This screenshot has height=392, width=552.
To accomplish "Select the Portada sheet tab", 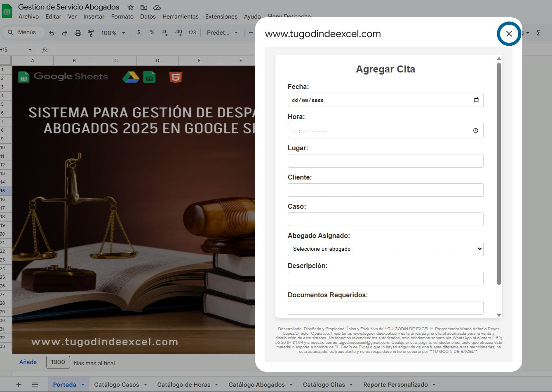I will click(x=65, y=385).
